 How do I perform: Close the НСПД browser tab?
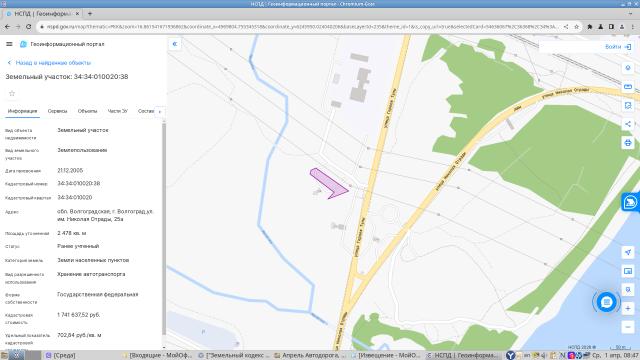tap(77, 13)
